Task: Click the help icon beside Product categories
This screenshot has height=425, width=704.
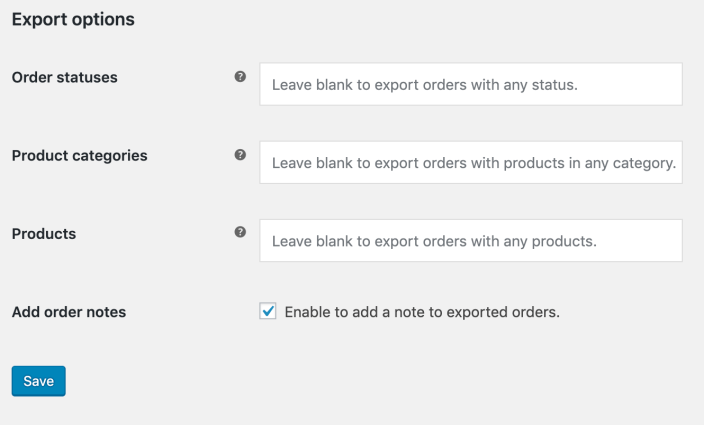Action: pyautogui.click(x=240, y=155)
